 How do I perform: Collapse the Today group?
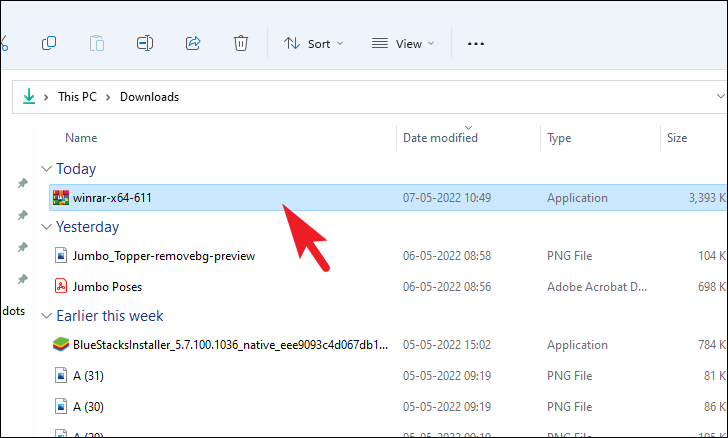coord(46,169)
